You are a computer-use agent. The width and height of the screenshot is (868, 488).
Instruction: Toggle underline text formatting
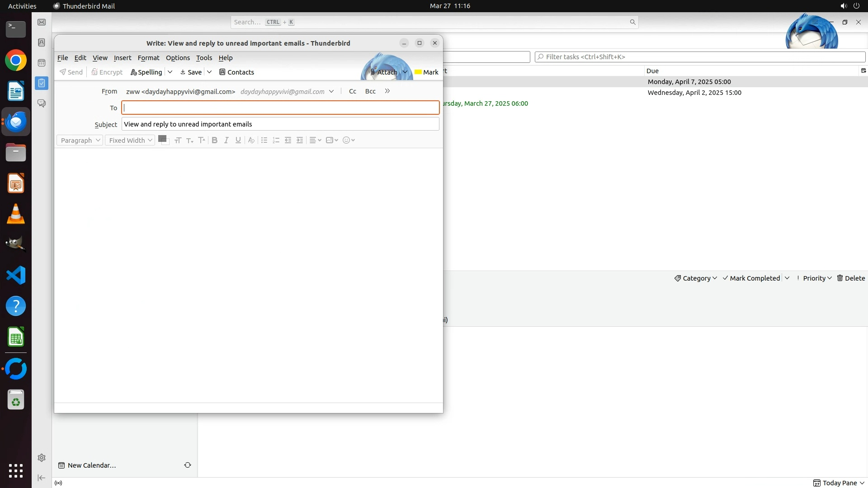point(238,140)
